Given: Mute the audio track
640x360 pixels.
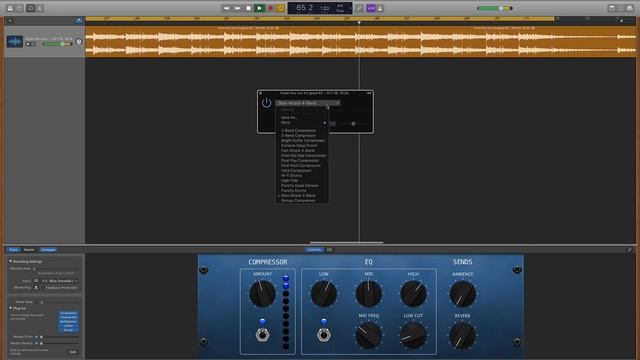Looking at the screenshot, I should [28, 44].
